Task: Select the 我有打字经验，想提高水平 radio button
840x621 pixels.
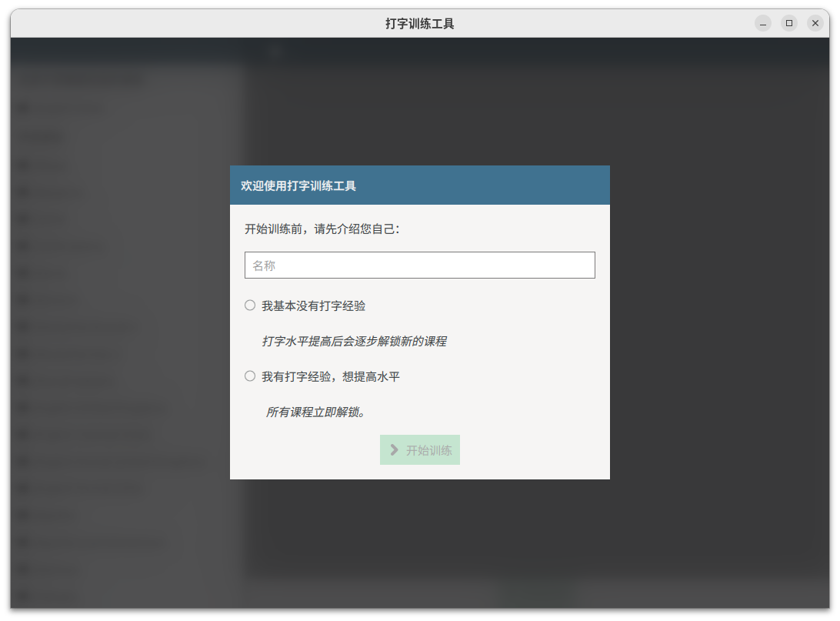Action: click(x=250, y=376)
